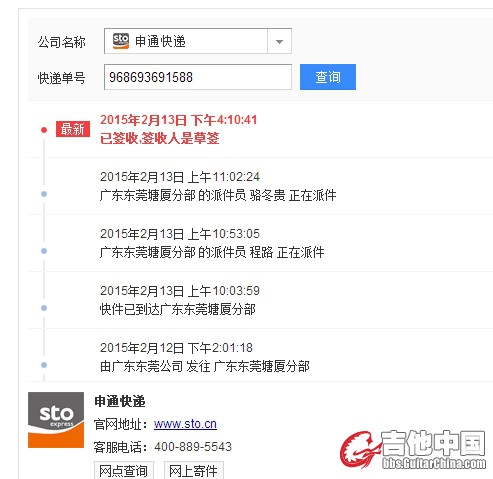Image resolution: width=493 pixels, height=479 pixels.
Task: Click the blue 查询 search button
Action: tap(328, 77)
